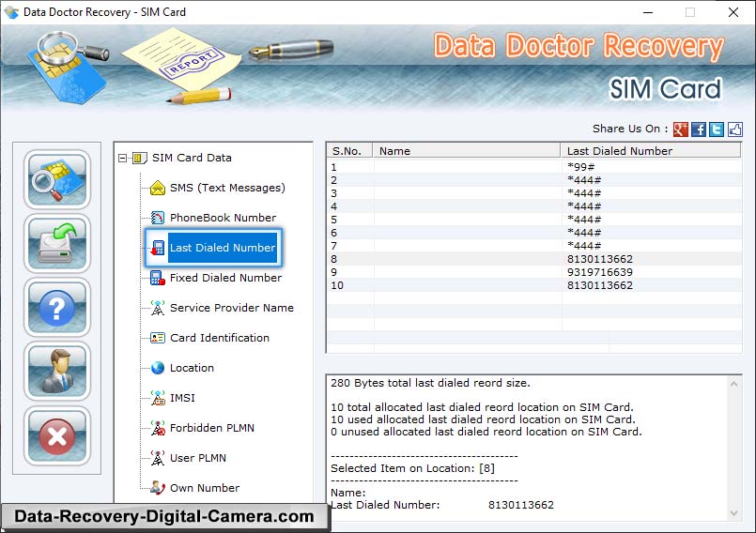Viewport: 756px width, 533px height.
Task: Select Own Number tree item
Action: (205, 488)
